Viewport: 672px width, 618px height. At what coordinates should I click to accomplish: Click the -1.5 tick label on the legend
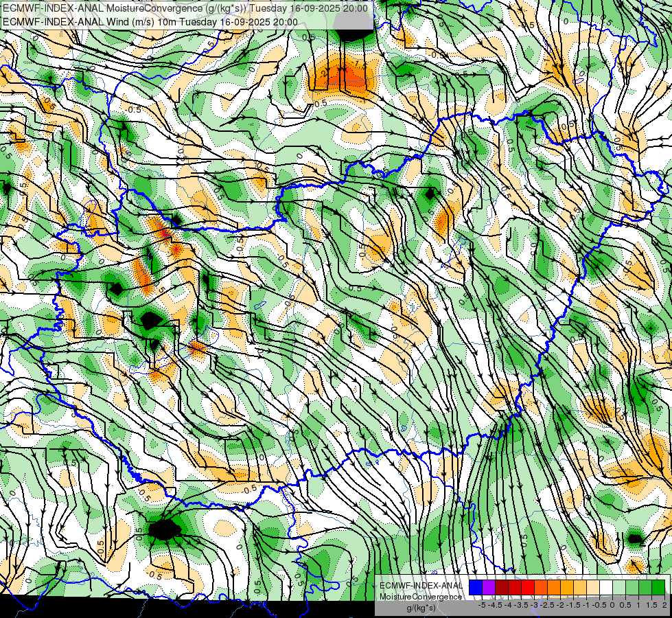[573, 605]
